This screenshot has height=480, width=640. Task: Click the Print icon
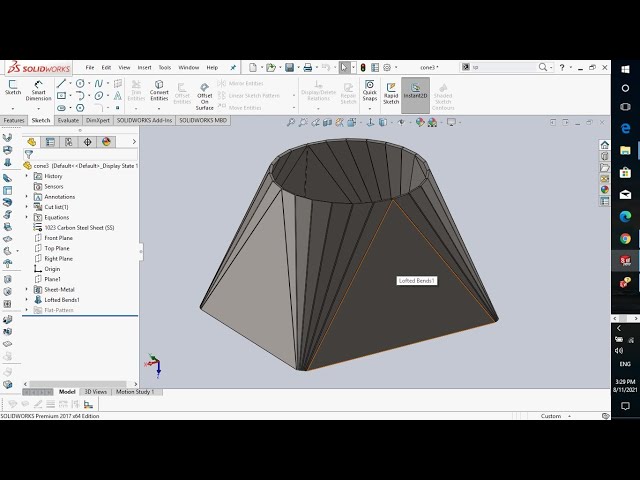pos(308,67)
